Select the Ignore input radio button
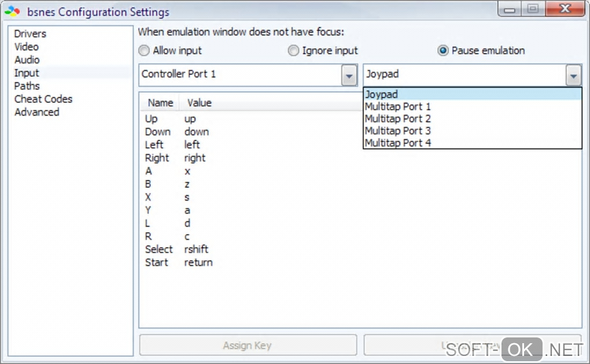Viewport: 590px width, 364px height. point(293,51)
